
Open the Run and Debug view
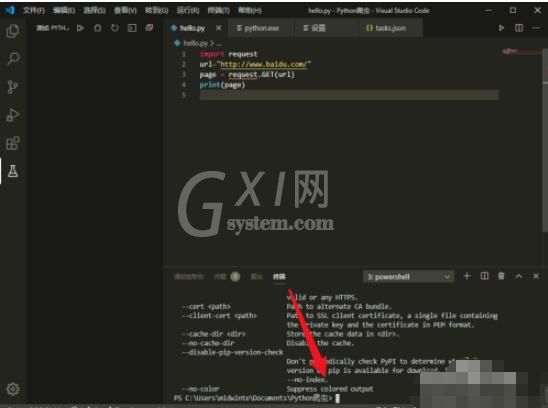point(13,115)
